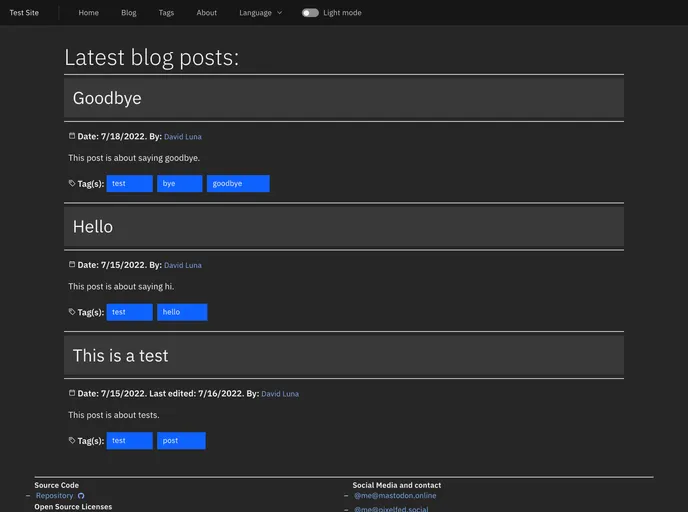
Task: Click the calendar icon on "This is a test"
Action: [72, 393]
